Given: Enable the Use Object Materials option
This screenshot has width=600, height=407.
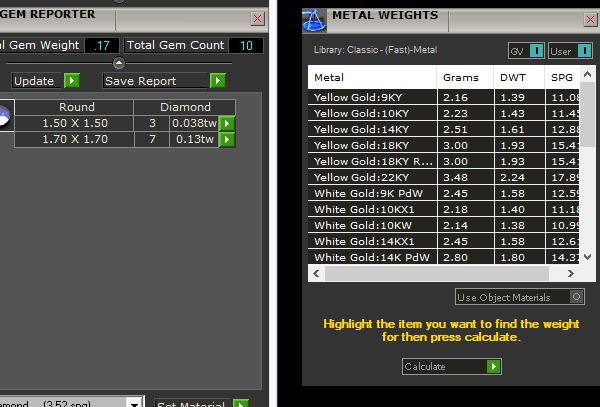Looking at the screenshot, I should (x=575, y=297).
